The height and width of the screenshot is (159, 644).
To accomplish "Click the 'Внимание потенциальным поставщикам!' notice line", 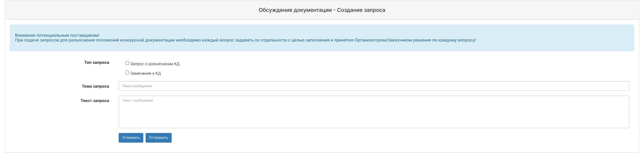I will click(x=57, y=35).
